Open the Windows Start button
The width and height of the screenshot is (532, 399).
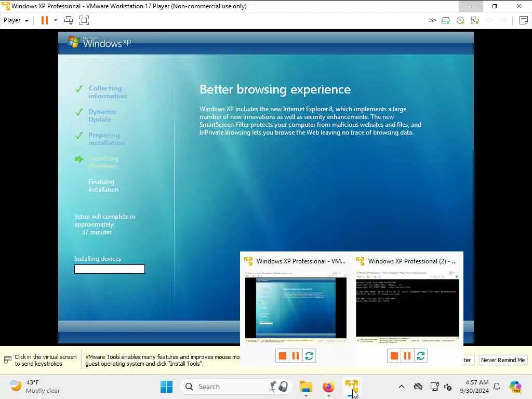166,387
